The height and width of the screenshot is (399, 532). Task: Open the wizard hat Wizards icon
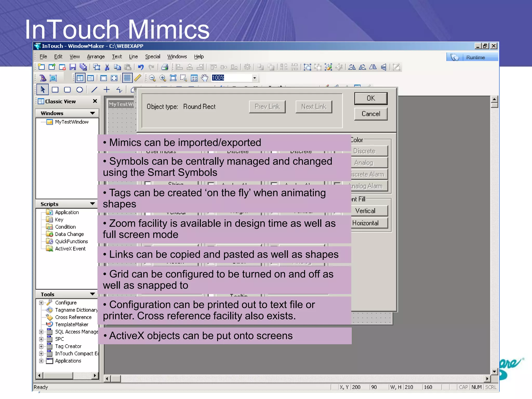pyautogui.click(x=43, y=78)
